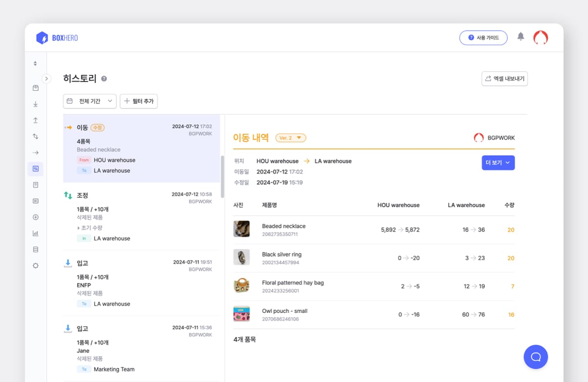Click the item list box icon in sidebar
The image size is (588, 382).
[x=35, y=88]
